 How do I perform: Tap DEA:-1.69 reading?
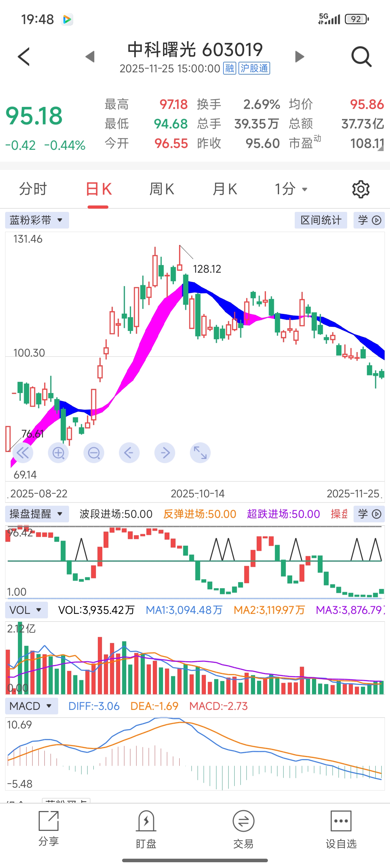click(154, 706)
